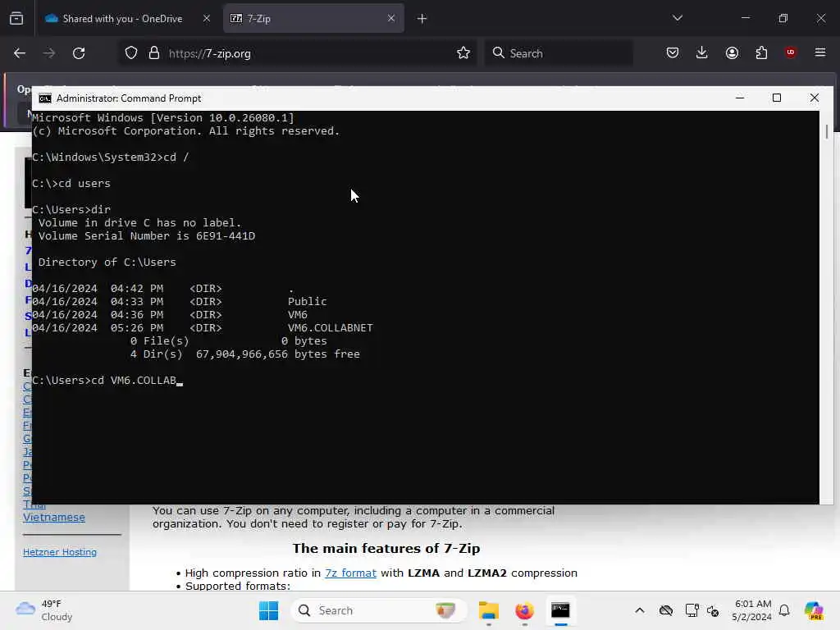Follow the 7z format link
The image size is (840, 630).
pyautogui.click(x=350, y=573)
